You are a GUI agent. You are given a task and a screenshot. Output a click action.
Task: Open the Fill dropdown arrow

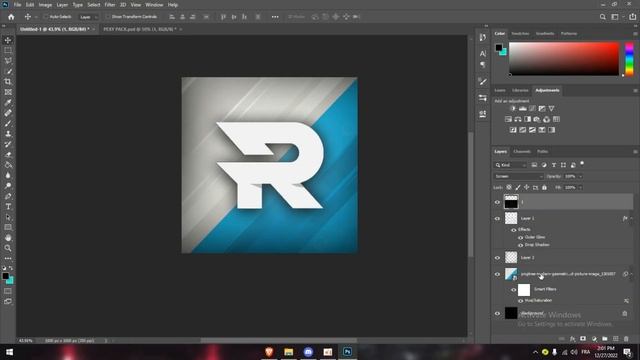click(x=580, y=187)
